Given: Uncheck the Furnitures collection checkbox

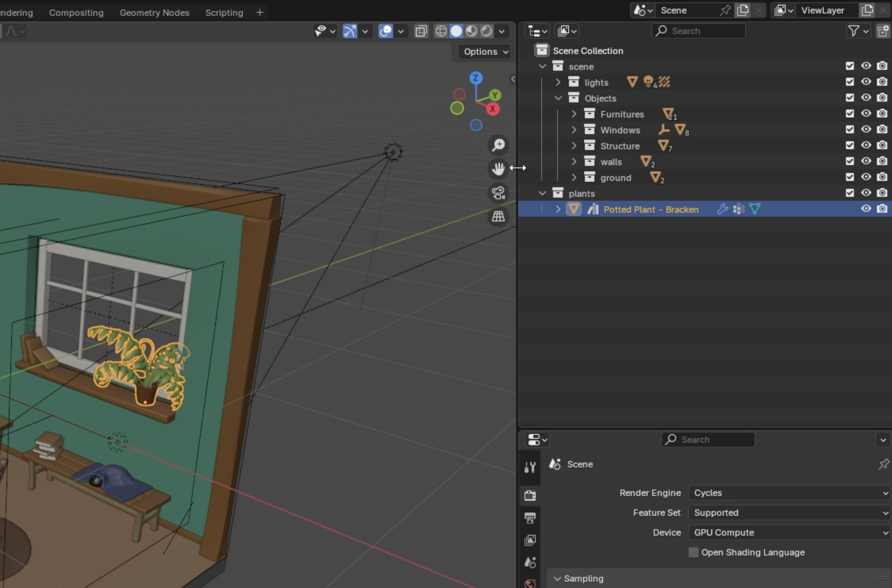Looking at the screenshot, I should click(850, 114).
